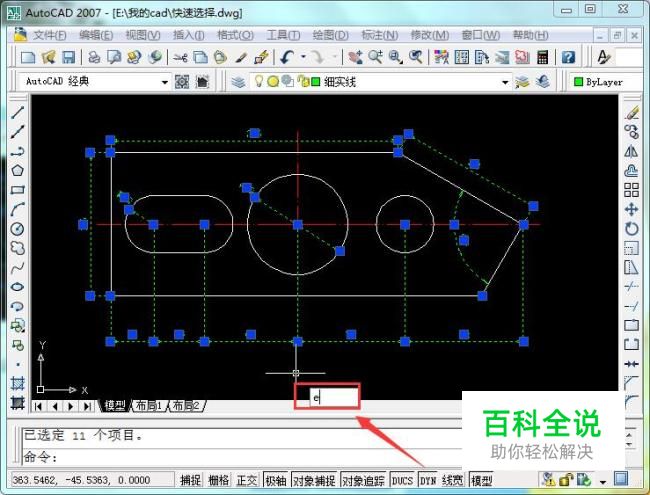Image resolution: width=650 pixels, height=495 pixels.
Task: Click the Pan realtime icon
Action: (355, 57)
